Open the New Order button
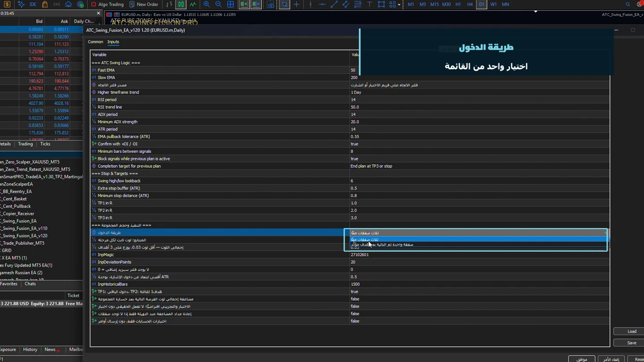The height and width of the screenshot is (362, 644). 144,4
